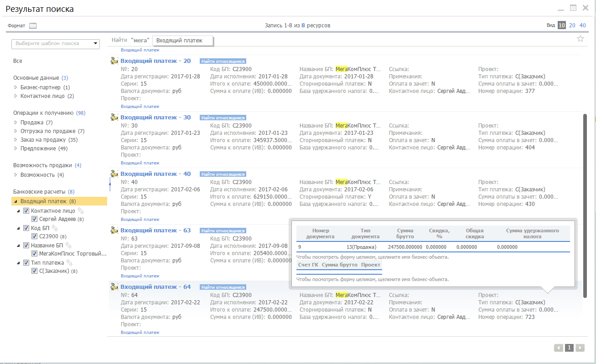The height and width of the screenshot is (364, 596).
Task: Click money bag icon of Входящий платеж - 30
Action: coord(114,118)
